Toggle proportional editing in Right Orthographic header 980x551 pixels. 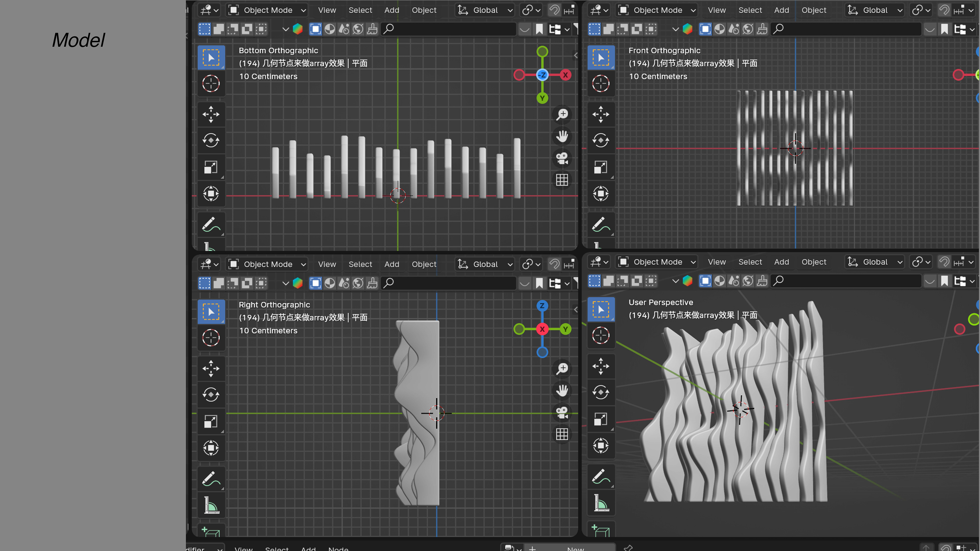pos(569,264)
